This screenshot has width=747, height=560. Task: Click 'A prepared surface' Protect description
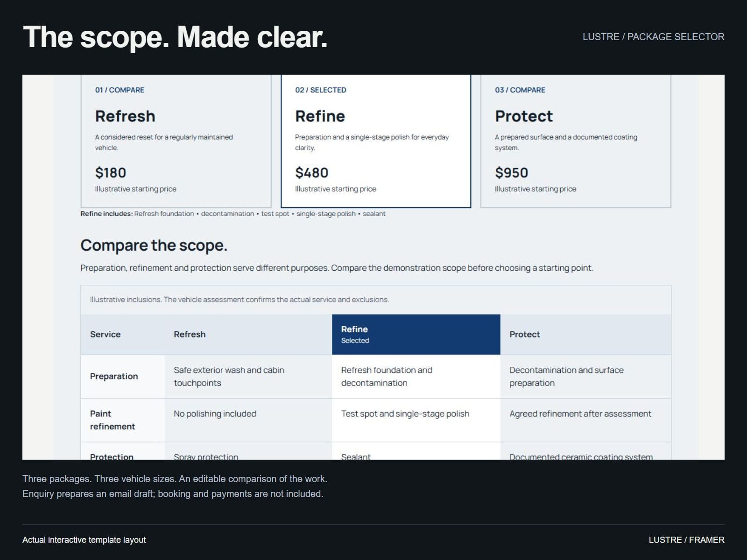coord(566,142)
